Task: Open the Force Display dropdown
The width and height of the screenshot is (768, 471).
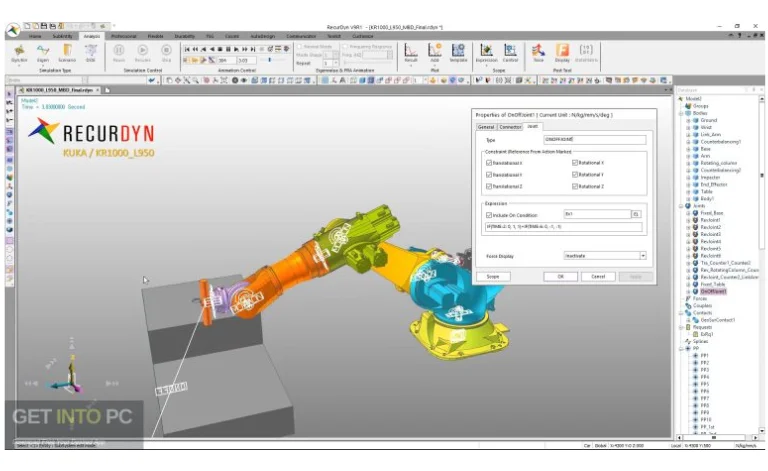Action: pos(643,256)
